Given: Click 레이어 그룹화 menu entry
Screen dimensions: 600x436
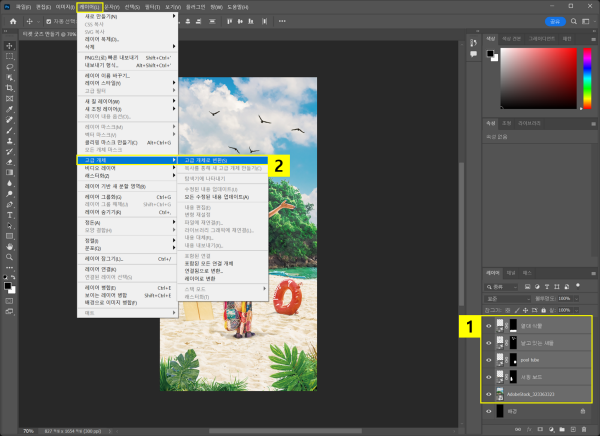Looking at the screenshot, I should (x=127, y=197).
